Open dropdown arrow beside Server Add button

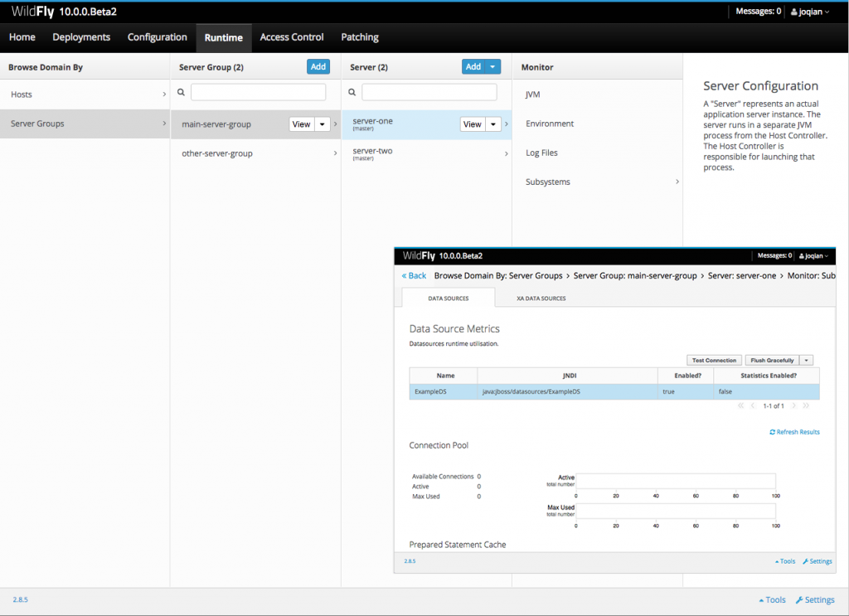(x=492, y=66)
